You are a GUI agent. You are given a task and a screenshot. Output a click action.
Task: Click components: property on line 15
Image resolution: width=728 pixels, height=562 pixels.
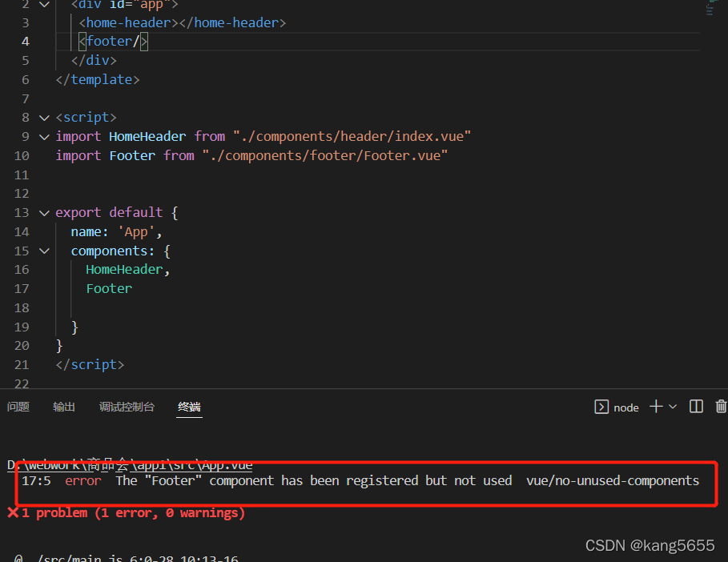(112, 251)
